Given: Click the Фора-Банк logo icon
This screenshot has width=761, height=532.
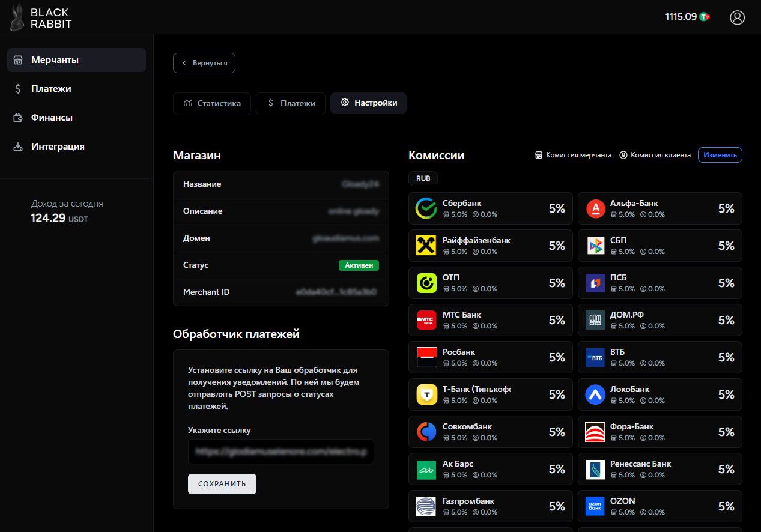Looking at the screenshot, I should pos(595,432).
